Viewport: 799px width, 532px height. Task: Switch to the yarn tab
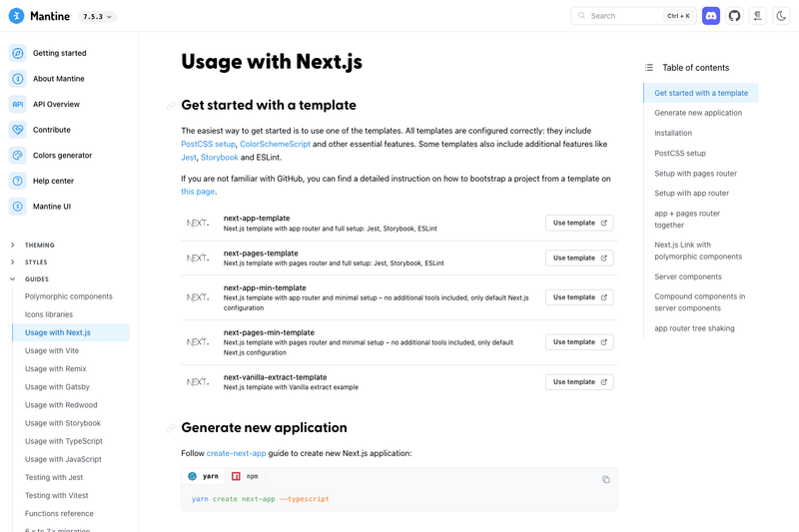point(204,476)
